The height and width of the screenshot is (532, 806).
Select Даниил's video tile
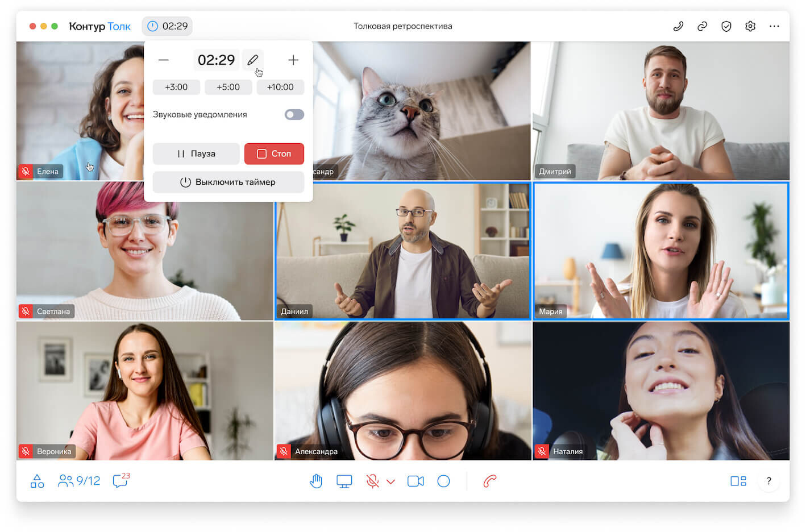(x=403, y=251)
